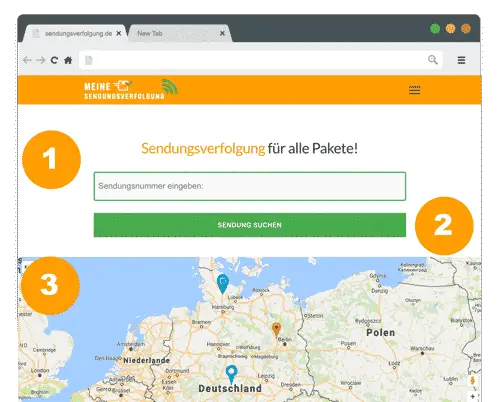Click the Deutschland label on map
This screenshot has height=402, width=500.
tap(230, 388)
